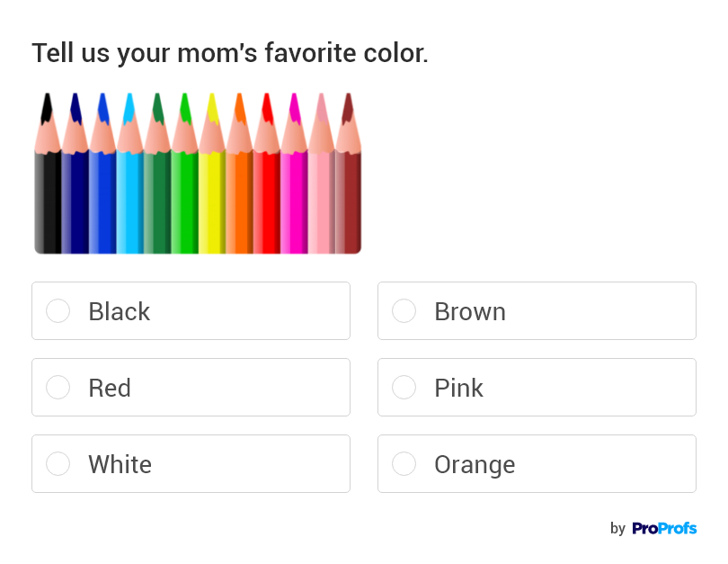Pick the Red radio button
The image size is (728, 564).
58,388
